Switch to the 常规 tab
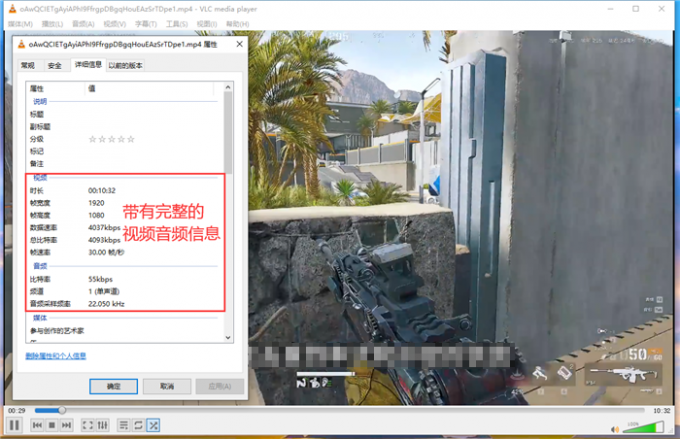680x439 pixels. coord(28,66)
